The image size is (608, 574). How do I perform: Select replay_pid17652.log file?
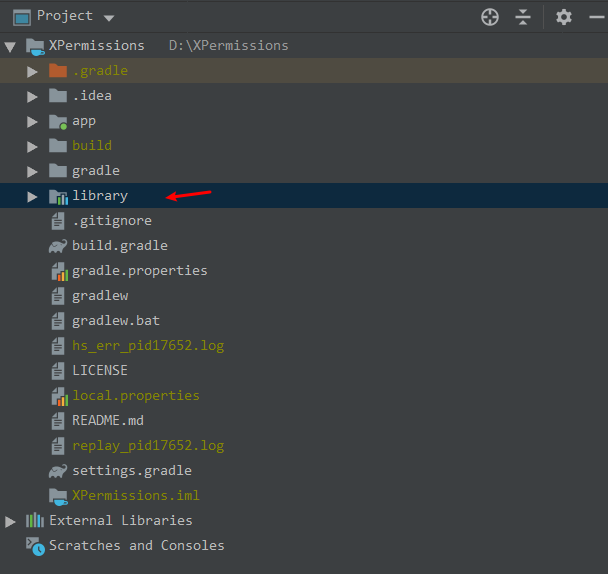[148, 446]
